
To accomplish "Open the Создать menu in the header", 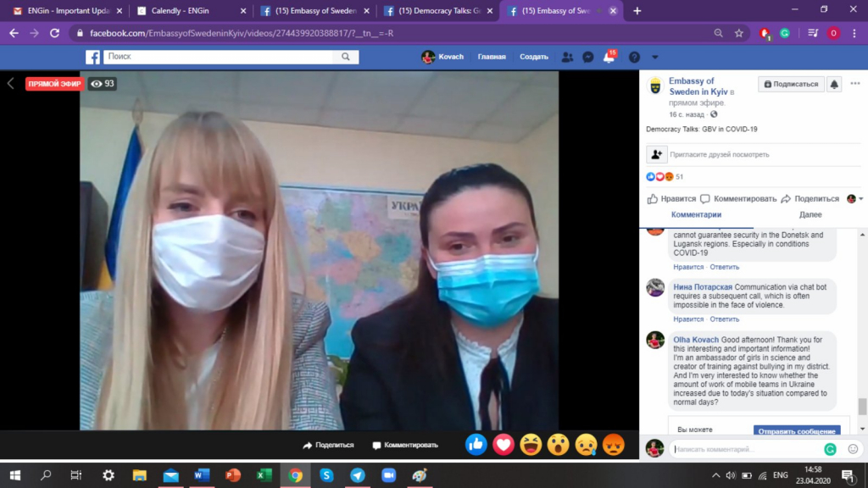I will pyautogui.click(x=534, y=57).
